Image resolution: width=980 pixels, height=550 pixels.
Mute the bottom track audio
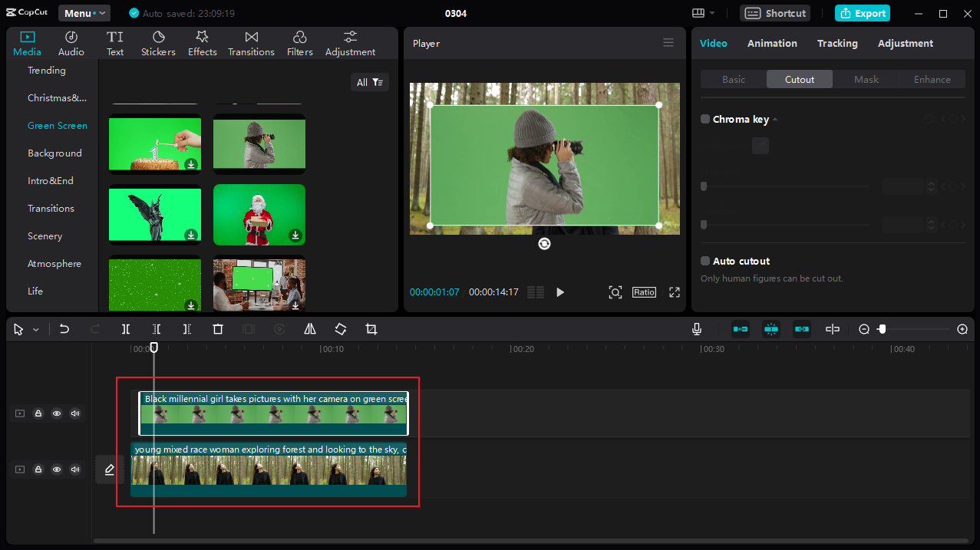click(x=75, y=469)
